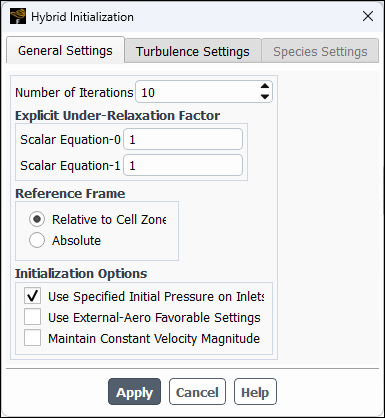Uncheck Use Specified Initial Pressure on Inlets
The width and height of the screenshot is (385, 418).
32,296
